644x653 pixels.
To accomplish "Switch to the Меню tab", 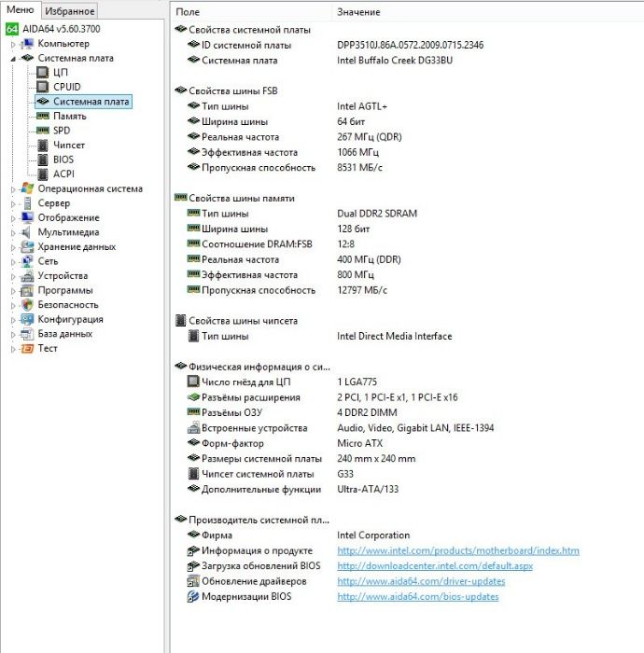I will (20, 9).
